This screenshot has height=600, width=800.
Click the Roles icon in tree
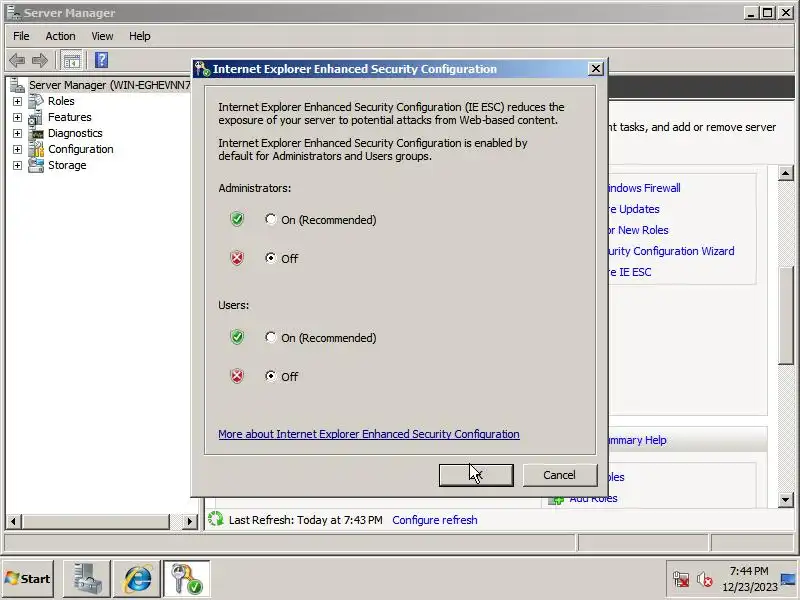(x=36, y=101)
